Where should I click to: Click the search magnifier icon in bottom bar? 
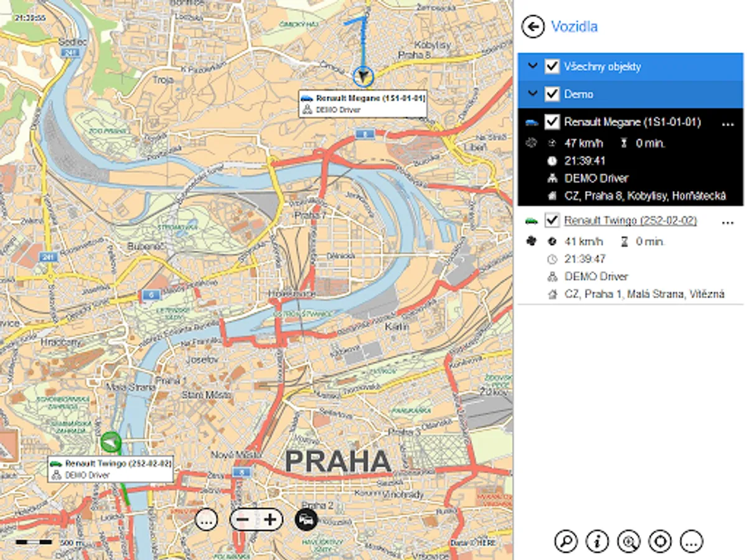(565, 541)
